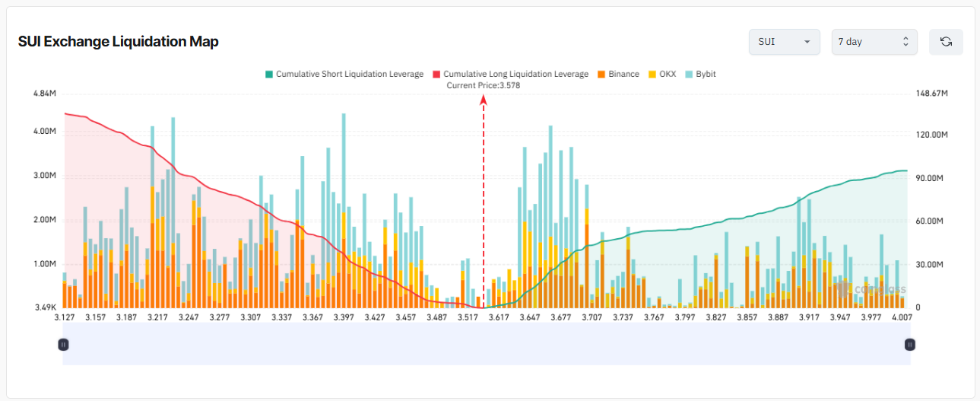Click the 90.00M right axis value
Image resolution: width=980 pixels, height=401 pixels.
point(928,178)
